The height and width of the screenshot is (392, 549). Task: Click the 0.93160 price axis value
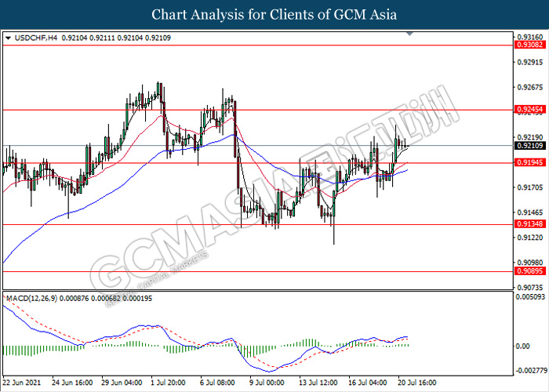[530, 37]
